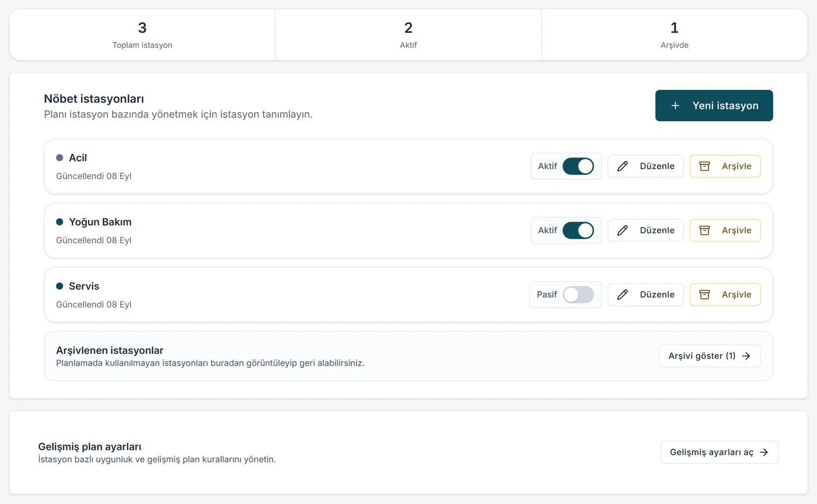Click the Yoğun Bakım station name
The width and height of the screenshot is (817, 504).
point(100,222)
